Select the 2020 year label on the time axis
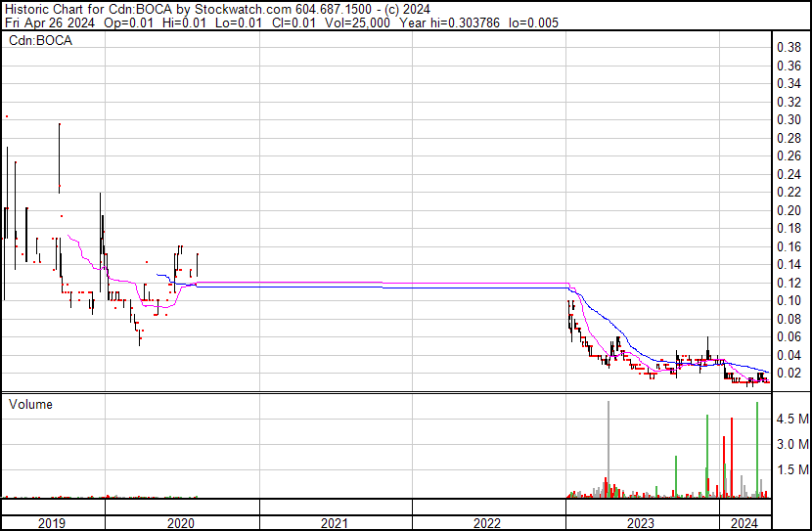Screen dimensions: 812x531 (x=182, y=523)
